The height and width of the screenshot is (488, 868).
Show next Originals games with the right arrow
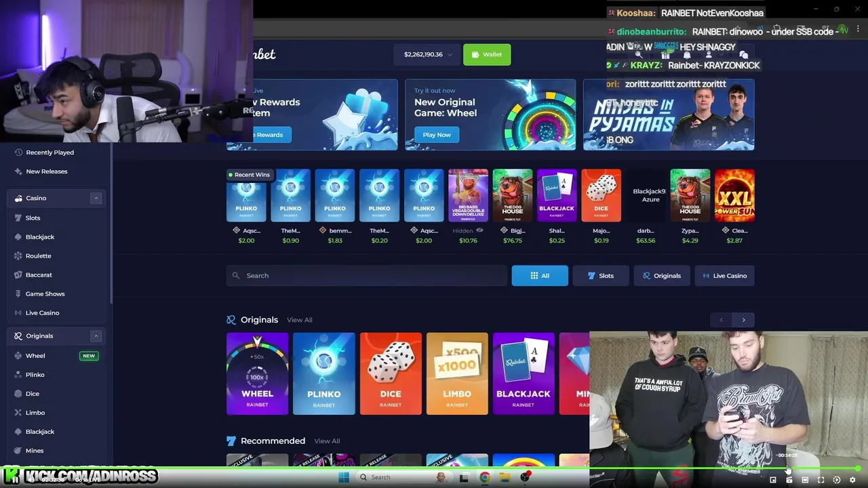pos(743,320)
